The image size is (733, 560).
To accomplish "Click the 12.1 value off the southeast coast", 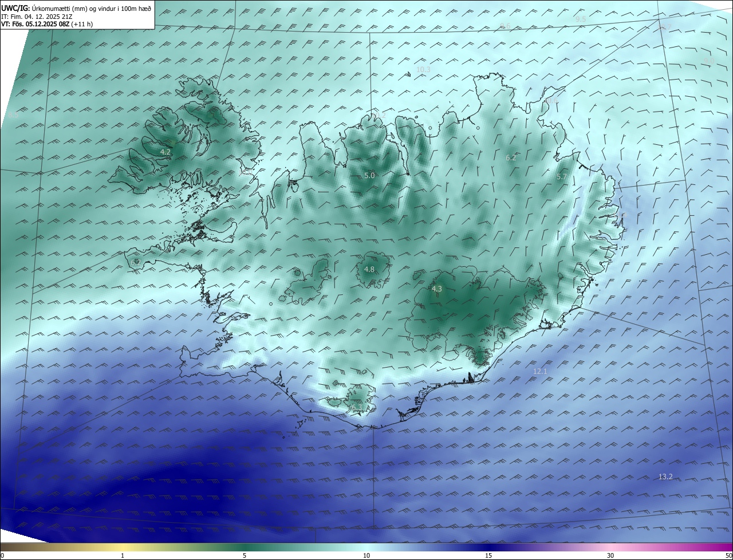I will tap(541, 372).
